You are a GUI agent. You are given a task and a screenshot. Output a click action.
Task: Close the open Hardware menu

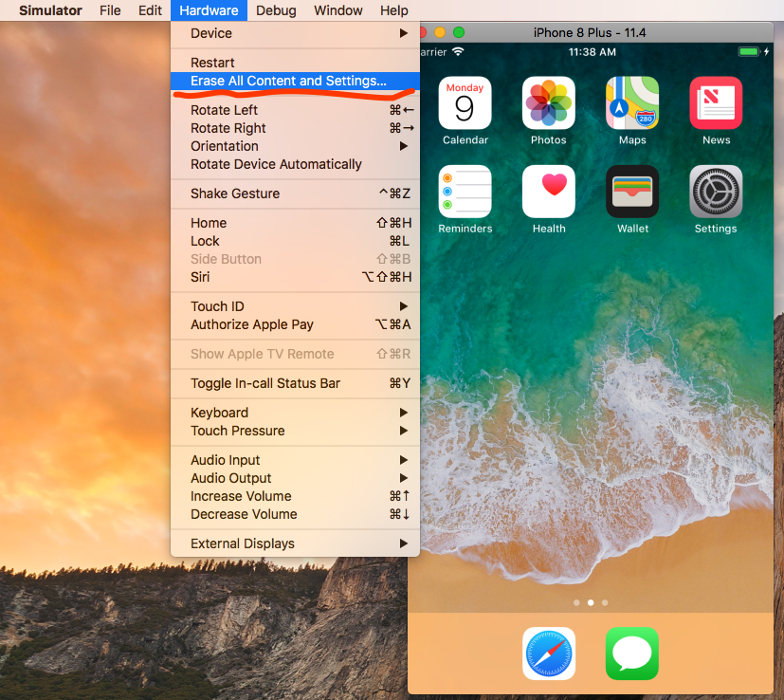[209, 10]
